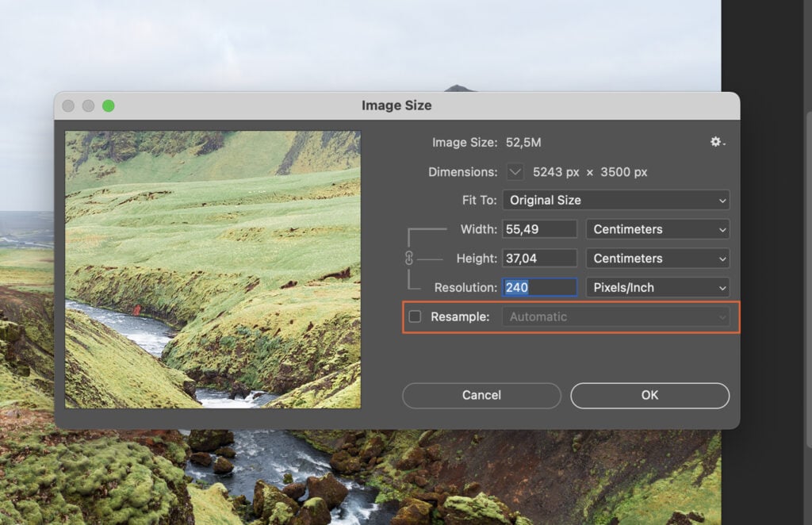Screen dimensions: 812x525
Task: Change Width units from Centimeters
Action: click(657, 229)
